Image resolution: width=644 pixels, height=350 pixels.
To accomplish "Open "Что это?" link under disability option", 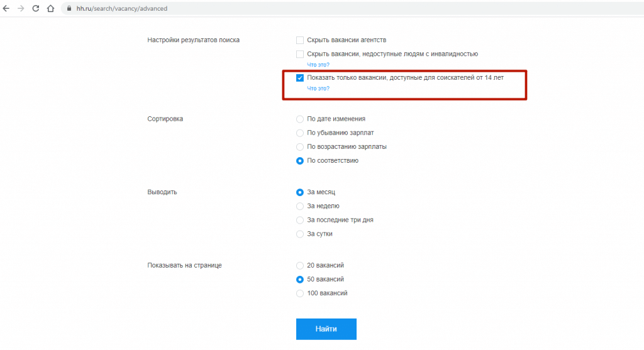I will pyautogui.click(x=318, y=65).
